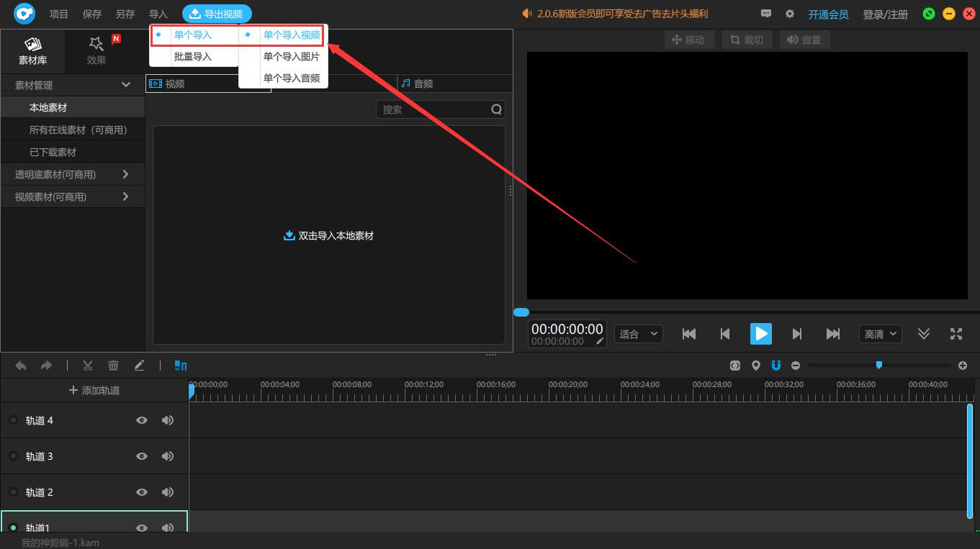The image size is (980, 549).
Task: Select the 轨道 3 radio button
Action: tap(13, 455)
